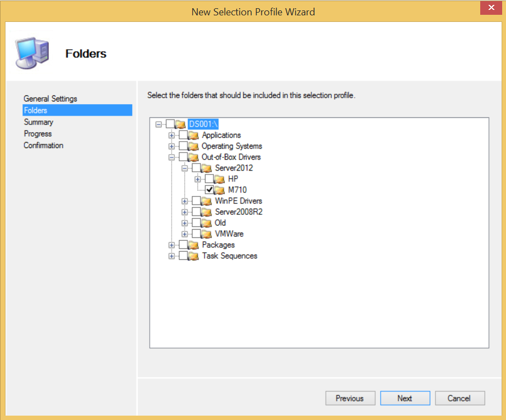506x420 pixels.
Task: Select the Out-of-Box Drivers label
Action: point(231,157)
